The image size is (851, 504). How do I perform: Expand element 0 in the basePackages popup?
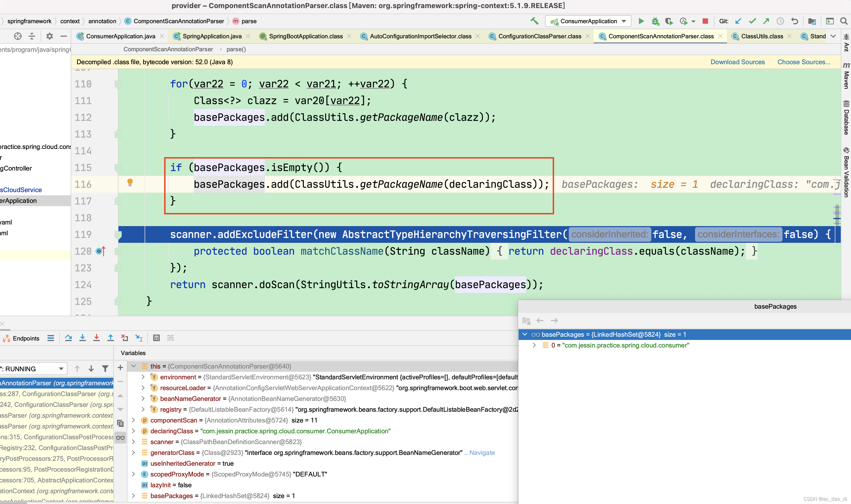click(x=534, y=345)
